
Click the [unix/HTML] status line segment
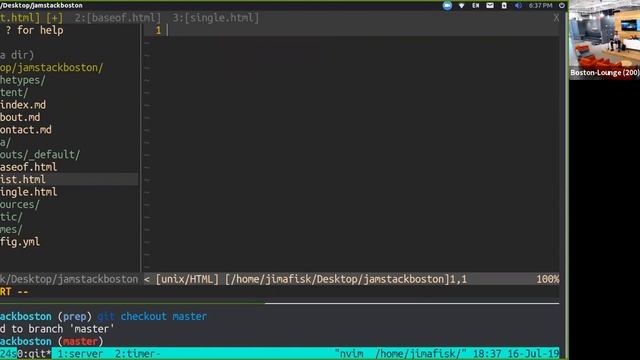pyautogui.click(x=187, y=279)
